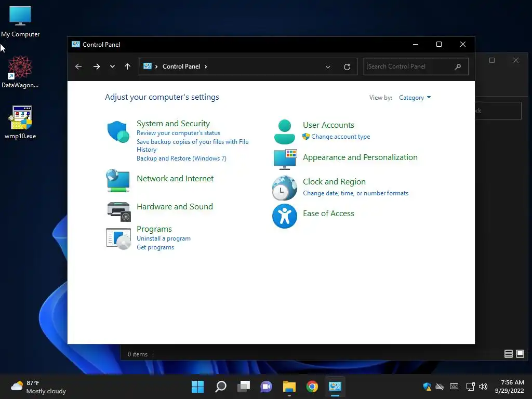Image resolution: width=532 pixels, height=399 pixels.
Task: Click the OneDrive cloud tray icon
Action: point(440,387)
